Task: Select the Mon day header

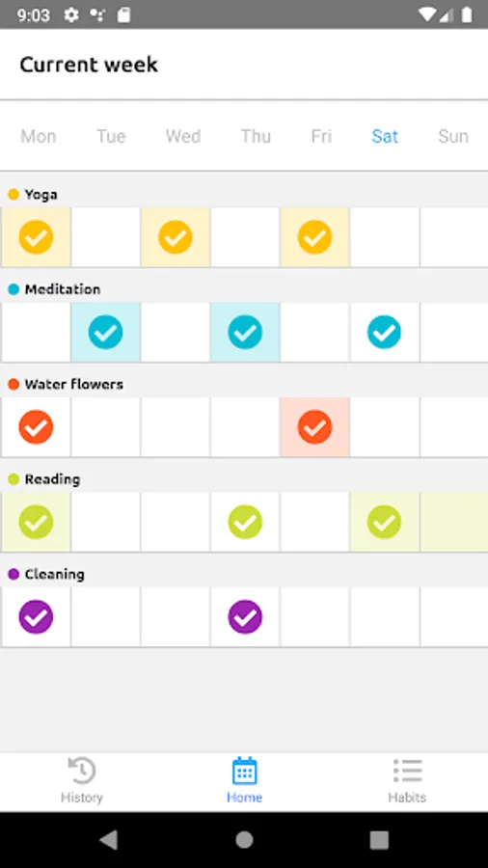Action: (39, 136)
